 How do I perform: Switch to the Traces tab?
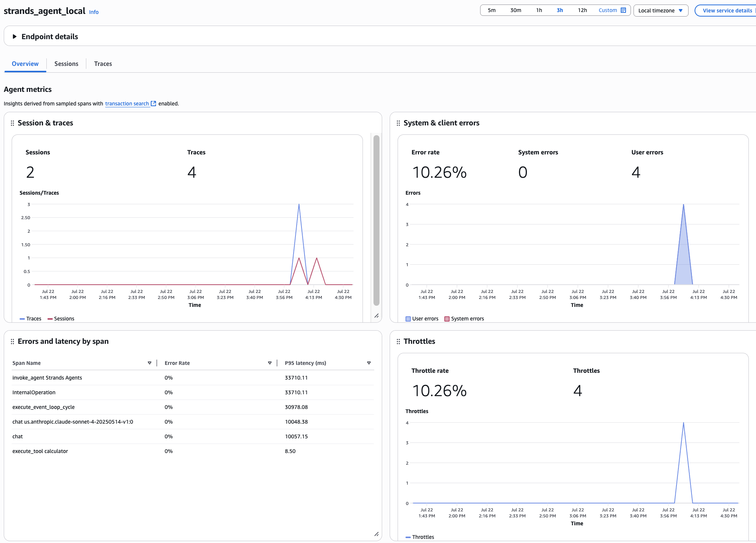click(103, 64)
